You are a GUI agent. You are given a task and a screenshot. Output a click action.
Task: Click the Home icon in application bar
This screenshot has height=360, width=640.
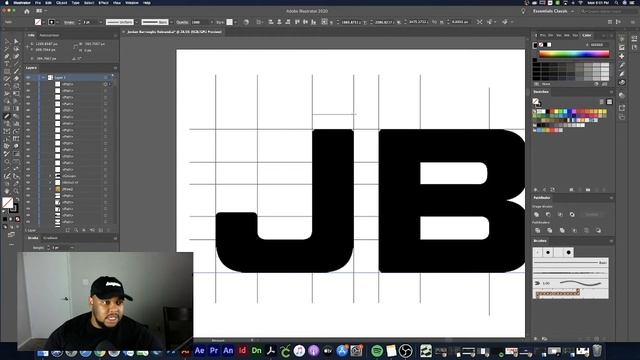[x=27, y=11]
